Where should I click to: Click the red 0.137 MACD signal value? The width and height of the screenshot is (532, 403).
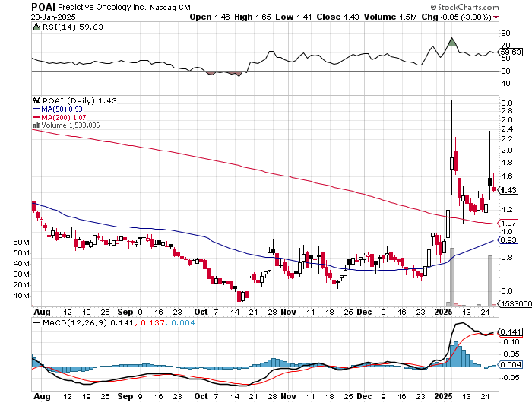point(153,322)
